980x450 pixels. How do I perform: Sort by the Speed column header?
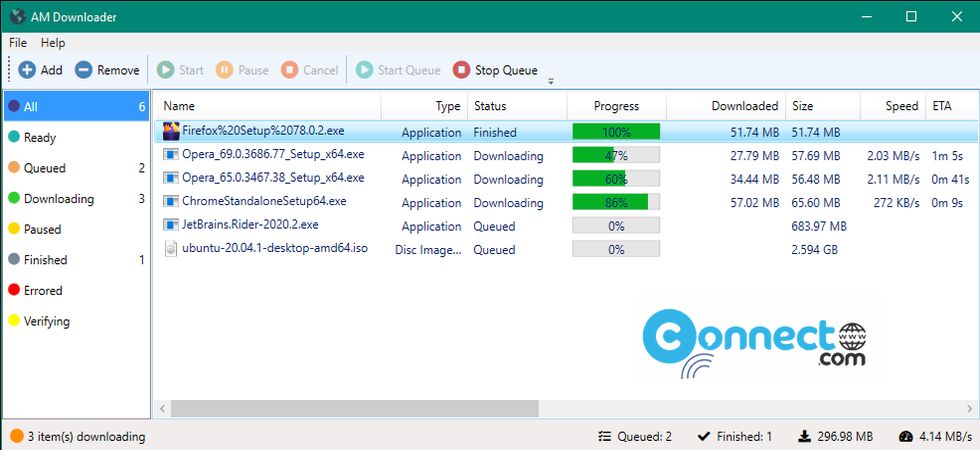click(x=892, y=106)
